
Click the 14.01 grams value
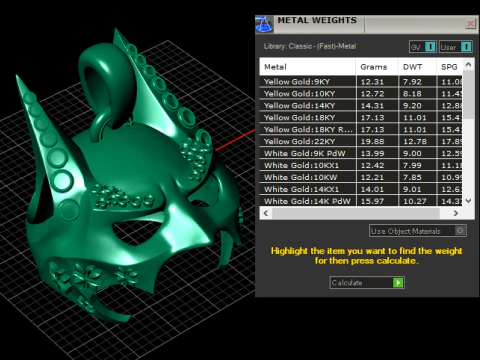372,190
